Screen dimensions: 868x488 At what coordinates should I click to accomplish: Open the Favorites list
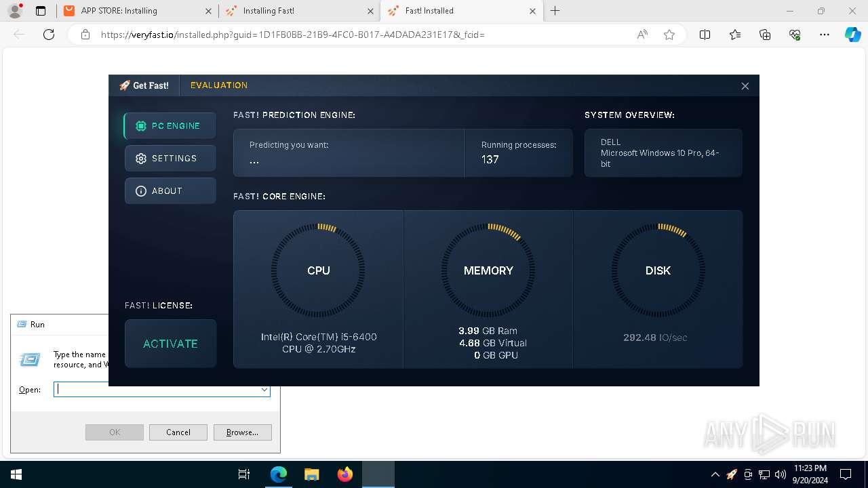pos(735,35)
